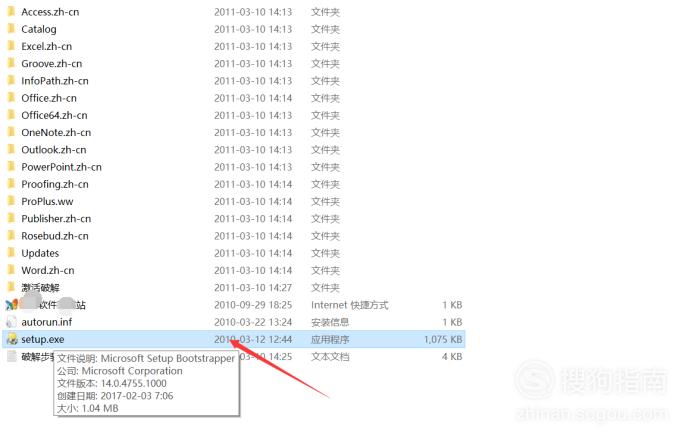Click the Office64.zh-cn folder icon
The width and height of the screenshot is (692, 448).
(11, 115)
